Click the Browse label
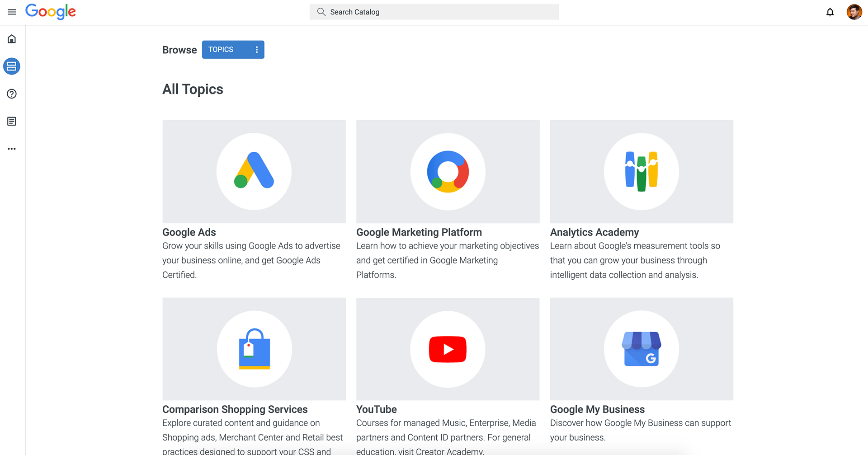 [x=179, y=50]
